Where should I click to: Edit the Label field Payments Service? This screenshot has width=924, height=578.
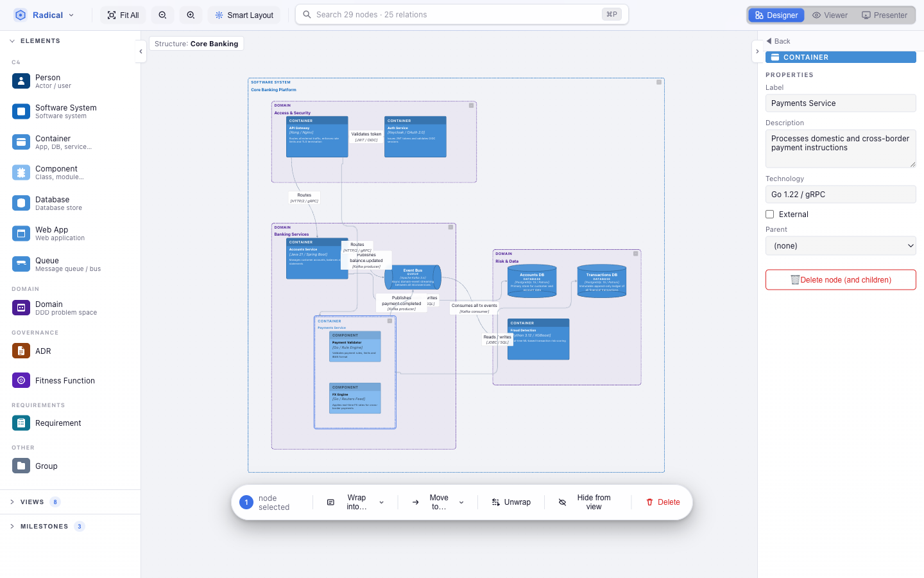point(841,103)
